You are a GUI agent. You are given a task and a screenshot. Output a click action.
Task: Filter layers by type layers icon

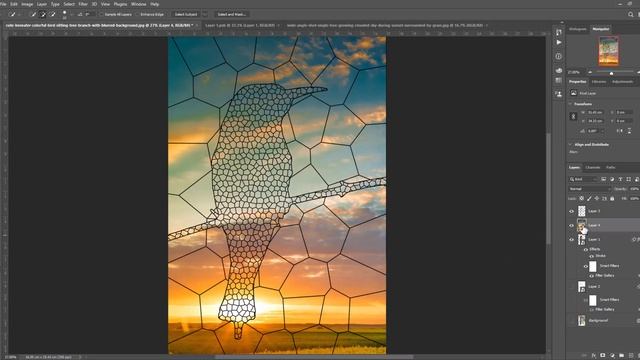click(620, 179)
